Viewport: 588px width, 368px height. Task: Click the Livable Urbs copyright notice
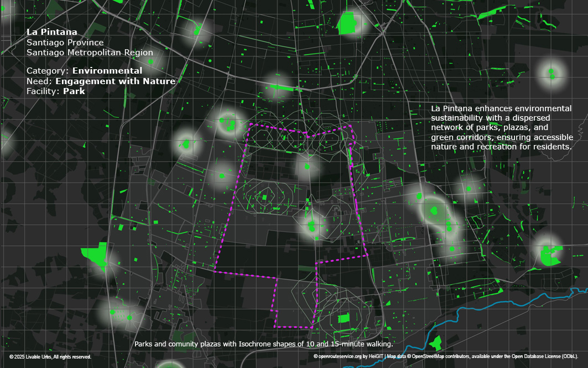(50, 357)
